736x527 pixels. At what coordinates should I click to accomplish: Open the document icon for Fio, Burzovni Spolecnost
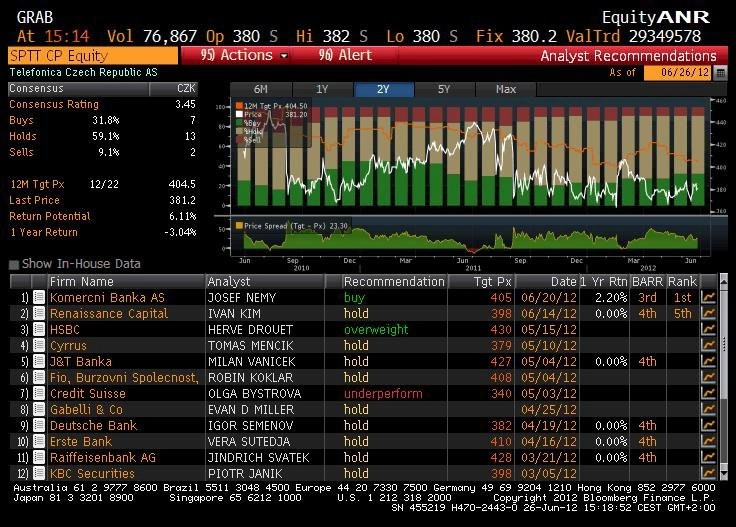coord(39,377)
